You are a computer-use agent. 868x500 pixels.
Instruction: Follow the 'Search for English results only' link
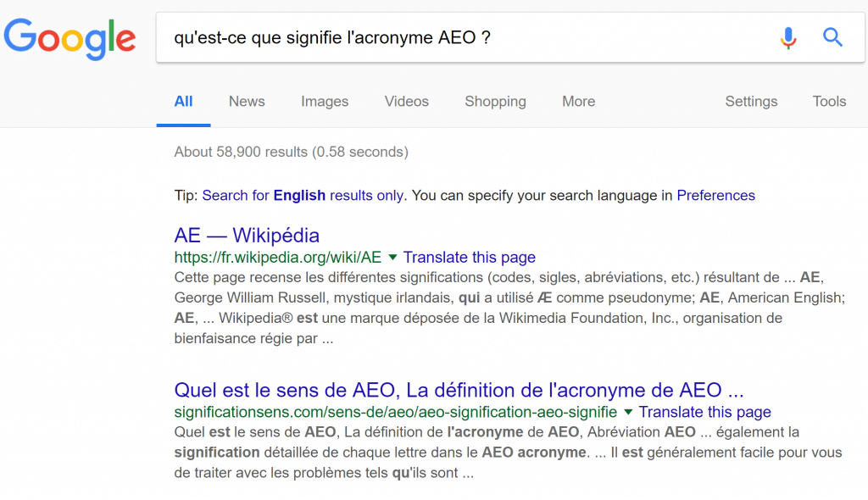coord(303,196)
